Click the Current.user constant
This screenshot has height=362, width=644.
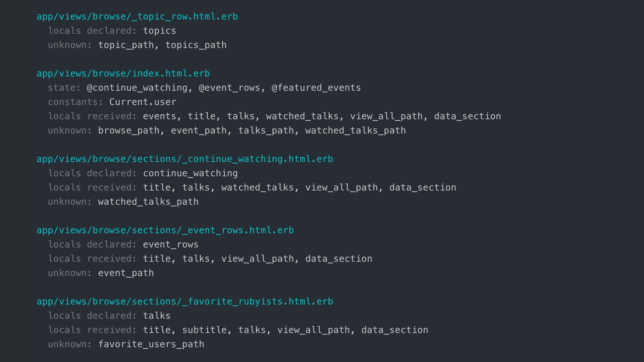143,102
